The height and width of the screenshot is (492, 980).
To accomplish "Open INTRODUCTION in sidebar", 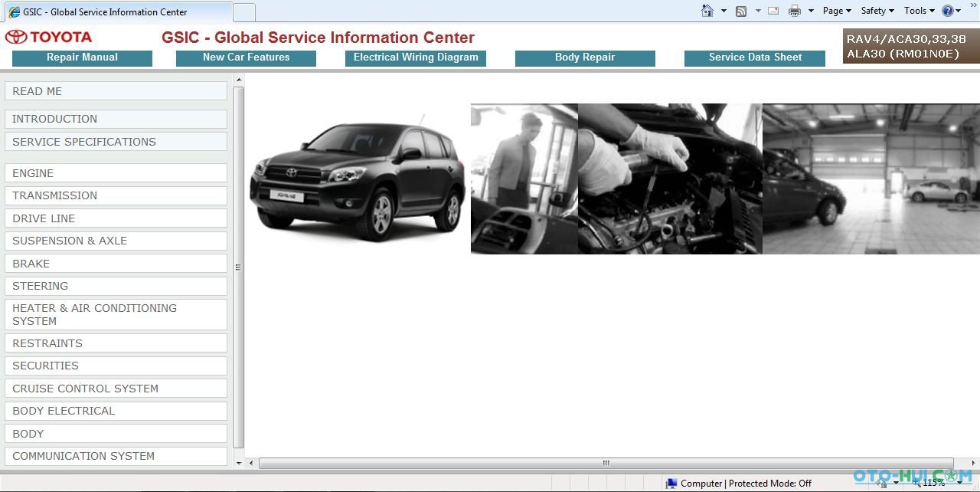I will (x=116, y=119).
